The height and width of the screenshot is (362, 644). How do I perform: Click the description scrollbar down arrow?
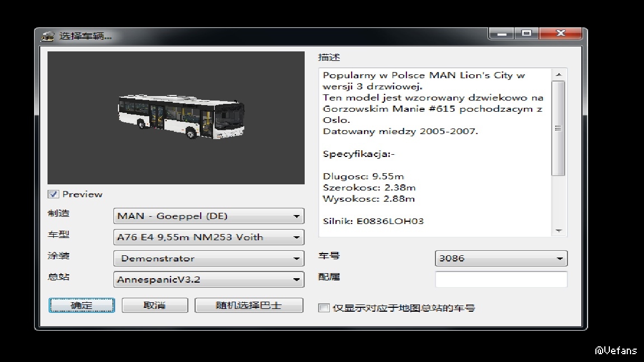(558, 231)
